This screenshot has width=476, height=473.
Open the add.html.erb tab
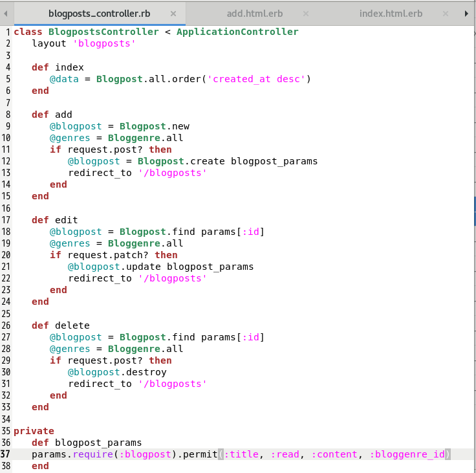point(255,14)
